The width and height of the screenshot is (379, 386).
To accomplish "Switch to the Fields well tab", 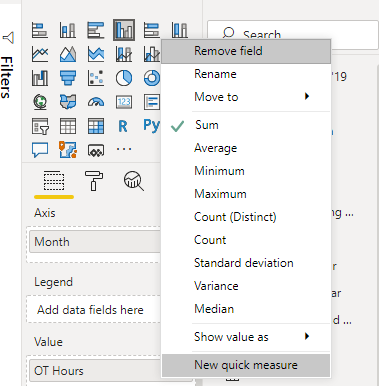I will tap(54, 181).
